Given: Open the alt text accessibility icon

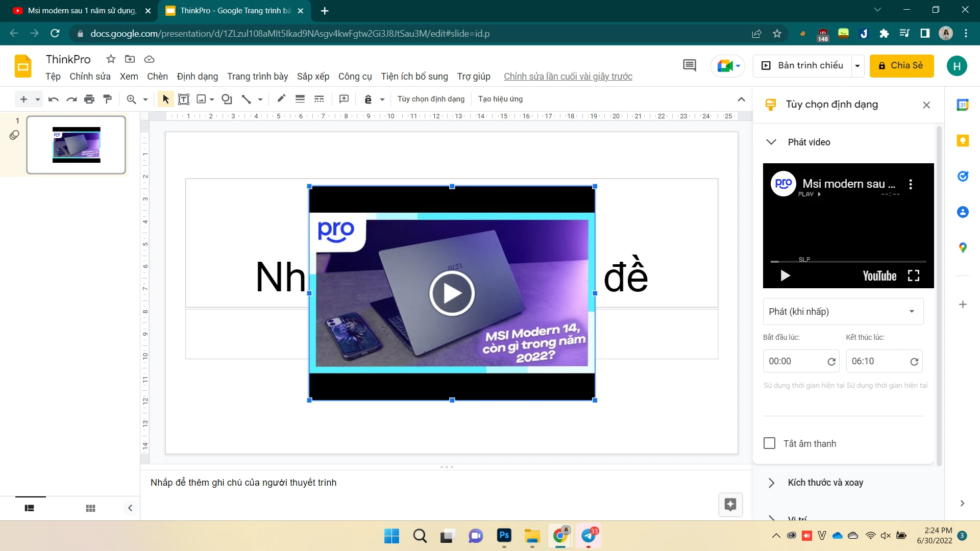Looking at the screenshot, I should click(x=368, y=99).
